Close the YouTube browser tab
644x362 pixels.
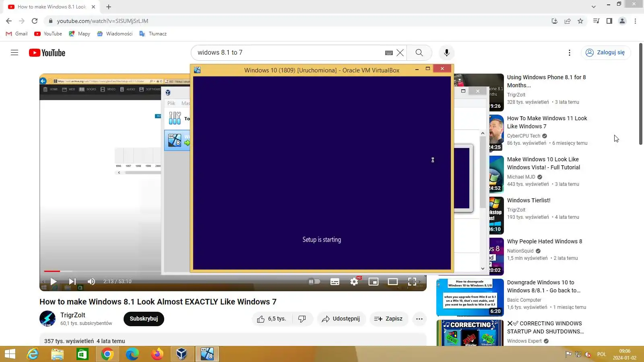pyautogui.click(x=93, y=7)
